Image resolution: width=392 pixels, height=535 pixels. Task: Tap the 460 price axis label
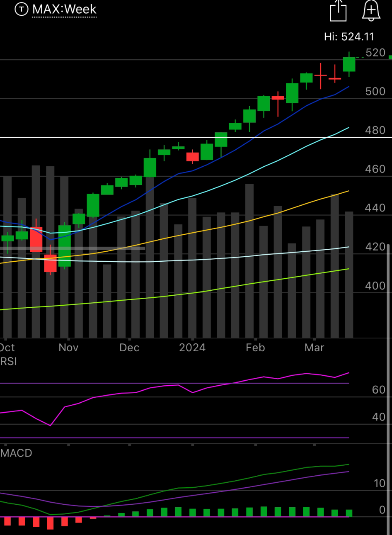point(375,169)
